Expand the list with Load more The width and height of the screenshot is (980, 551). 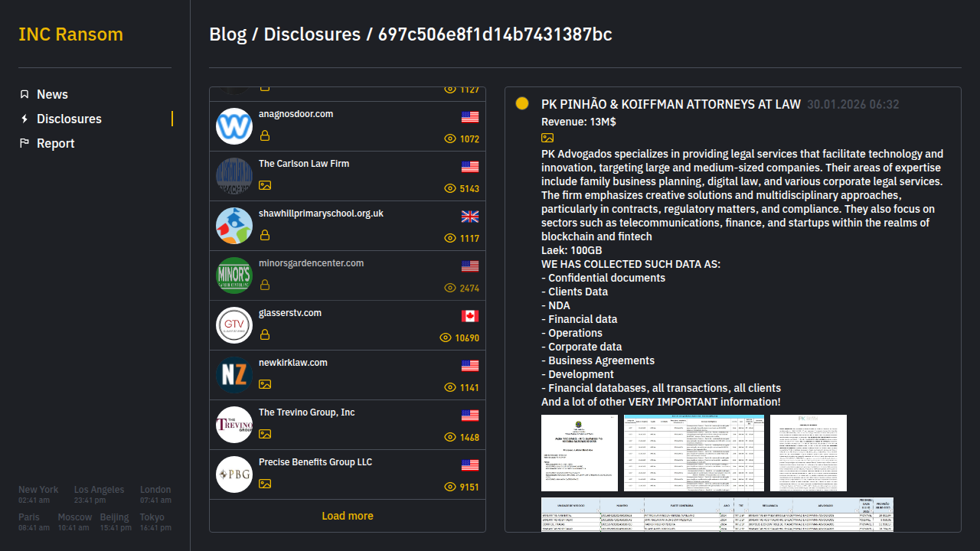[x=348, y=516]
